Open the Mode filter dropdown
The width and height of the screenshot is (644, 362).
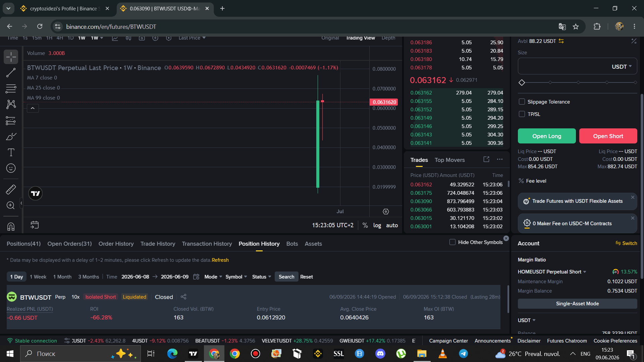point(213,277)
